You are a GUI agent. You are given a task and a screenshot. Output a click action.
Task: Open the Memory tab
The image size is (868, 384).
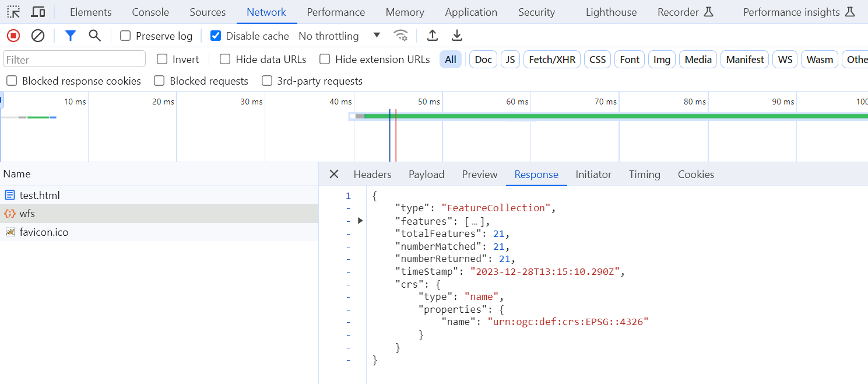click(405, 12)
